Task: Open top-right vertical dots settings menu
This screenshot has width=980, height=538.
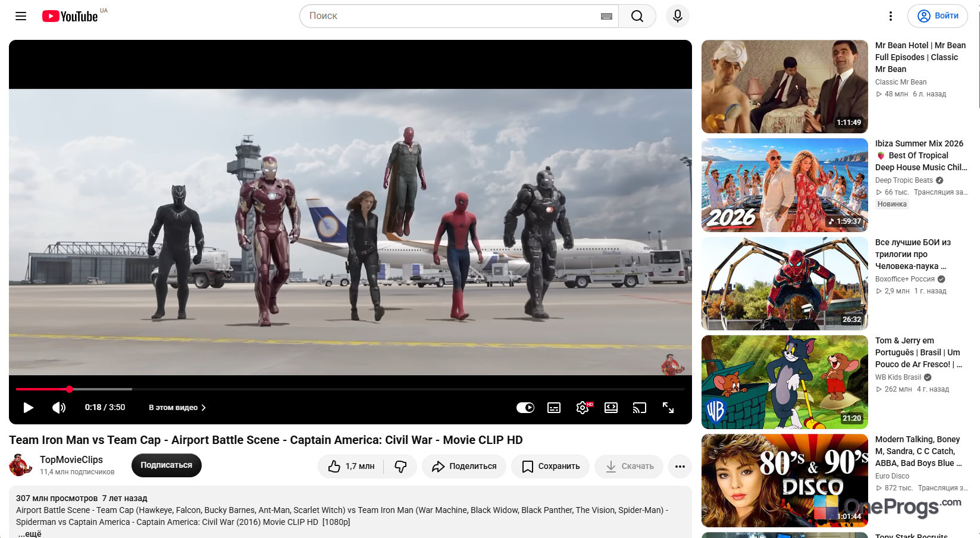Action: (x=890, y=16)
